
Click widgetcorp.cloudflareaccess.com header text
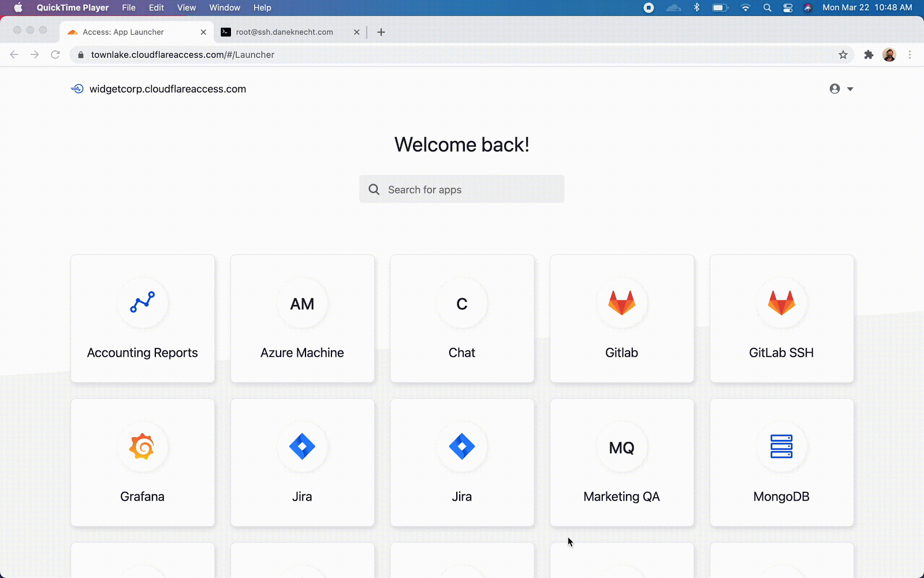[167, 89]
